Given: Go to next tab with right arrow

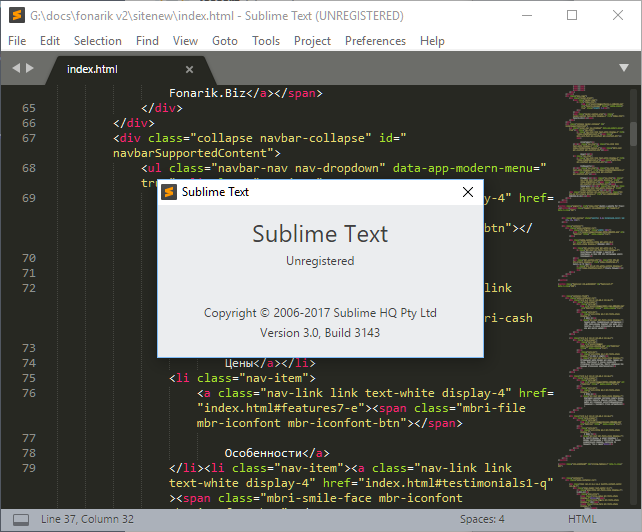Looking at the screenshot, I should [x=29, y=68].
